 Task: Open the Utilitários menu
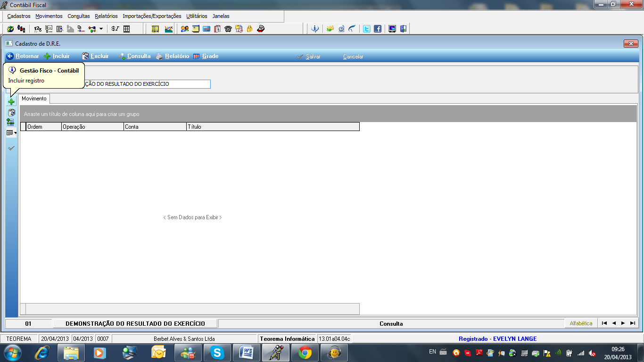point(197,16)
